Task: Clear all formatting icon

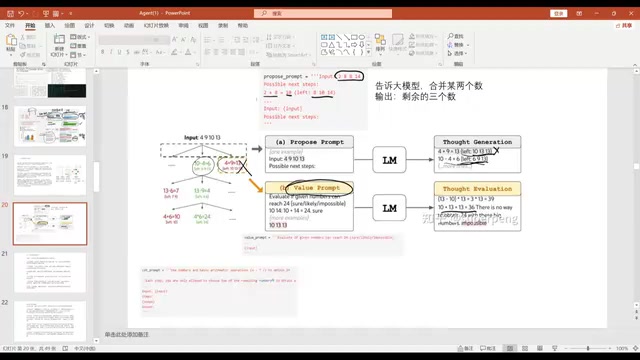Action: coord(193,40)
